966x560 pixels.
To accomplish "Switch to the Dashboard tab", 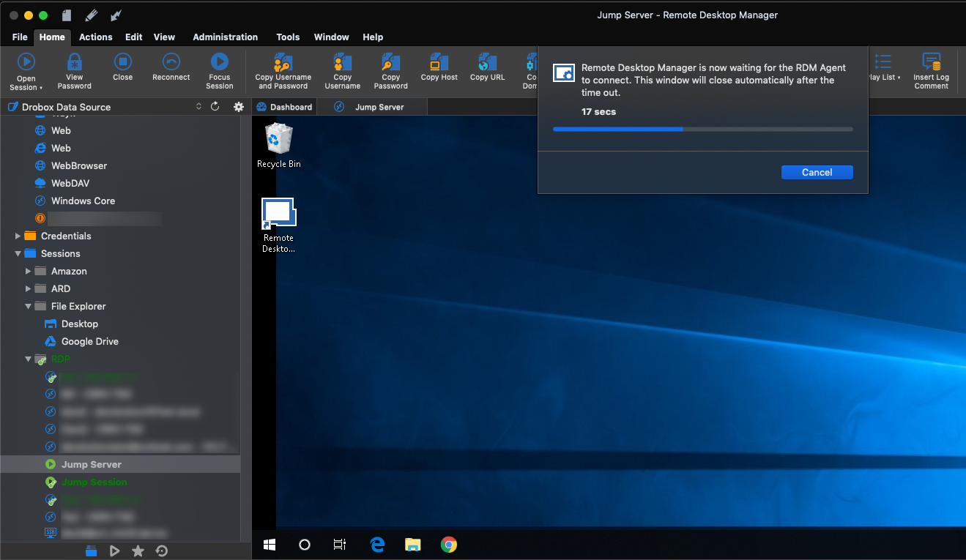I will click(284, 107).
